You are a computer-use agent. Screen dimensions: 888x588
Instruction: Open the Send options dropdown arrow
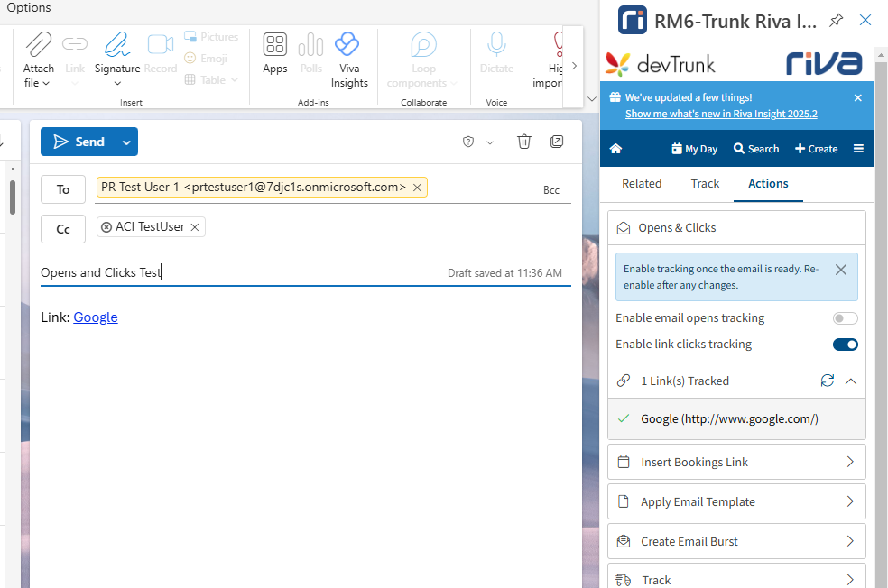tap(127, 142)
